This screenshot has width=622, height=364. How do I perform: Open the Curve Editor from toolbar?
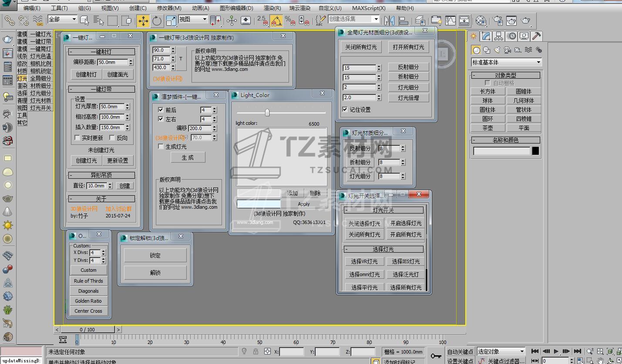click(x=450, y=20)
